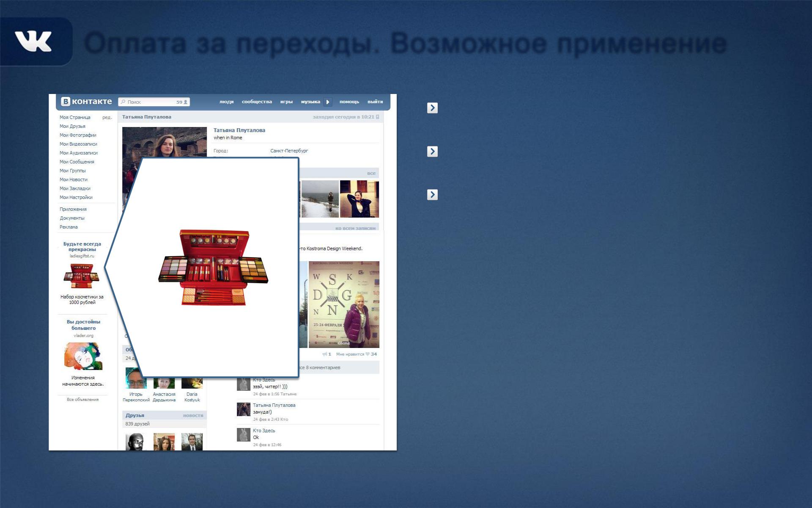The height and width of the screenshot is (508, 812).
Task: Open Все объявления link
Action: 82,399
